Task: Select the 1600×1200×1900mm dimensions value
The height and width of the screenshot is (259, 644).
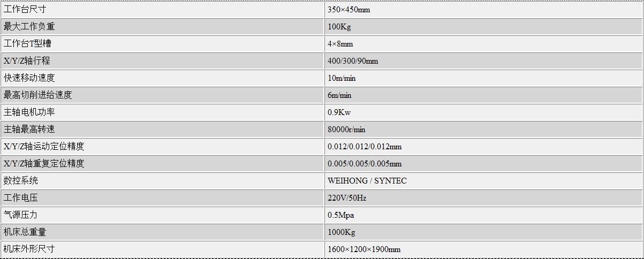Action: (x=364, y=249)
